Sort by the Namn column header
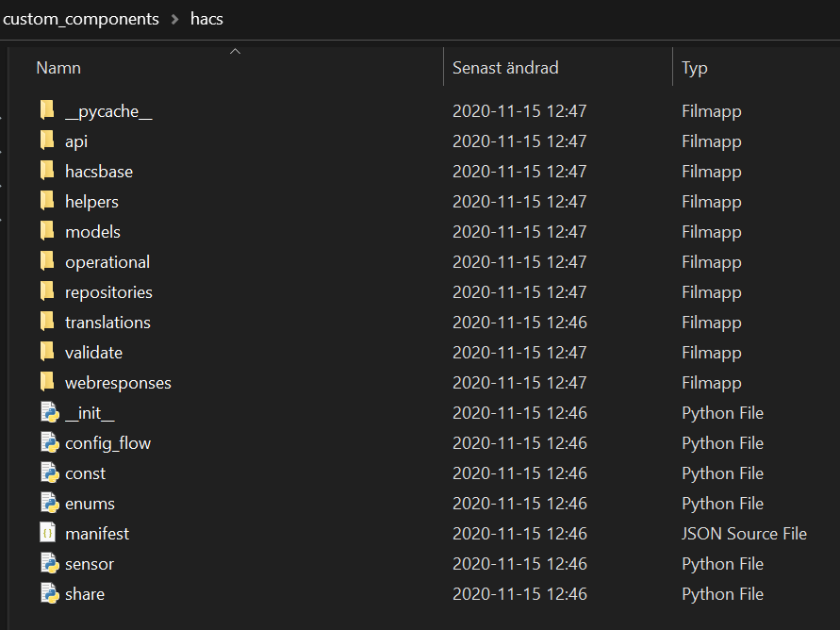The height and width of the screenshot is (630, 840). coord(58,68)
